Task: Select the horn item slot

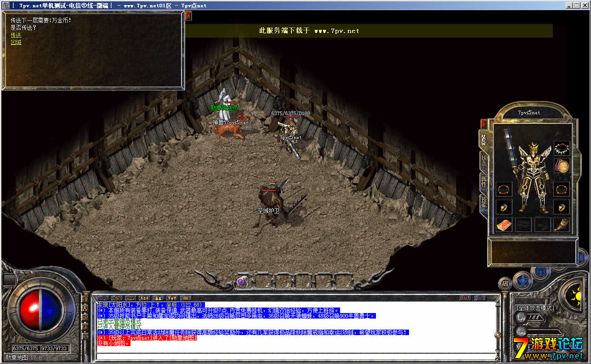Action: tap(561, 225)
